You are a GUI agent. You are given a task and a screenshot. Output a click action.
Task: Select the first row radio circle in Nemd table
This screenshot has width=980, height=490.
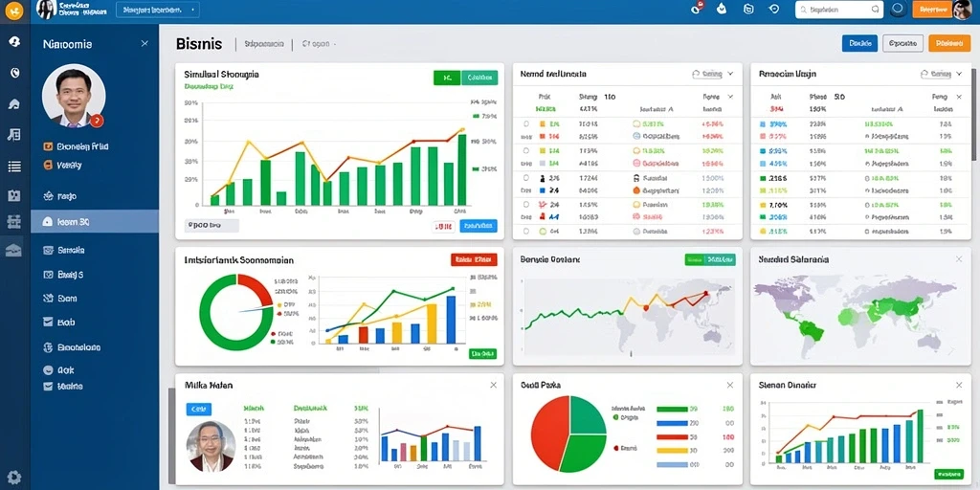tap(525, 124)
